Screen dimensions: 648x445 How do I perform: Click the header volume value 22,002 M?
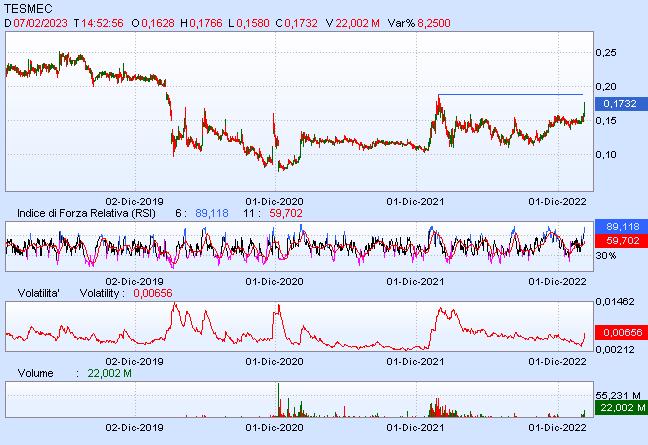[357, 23]
